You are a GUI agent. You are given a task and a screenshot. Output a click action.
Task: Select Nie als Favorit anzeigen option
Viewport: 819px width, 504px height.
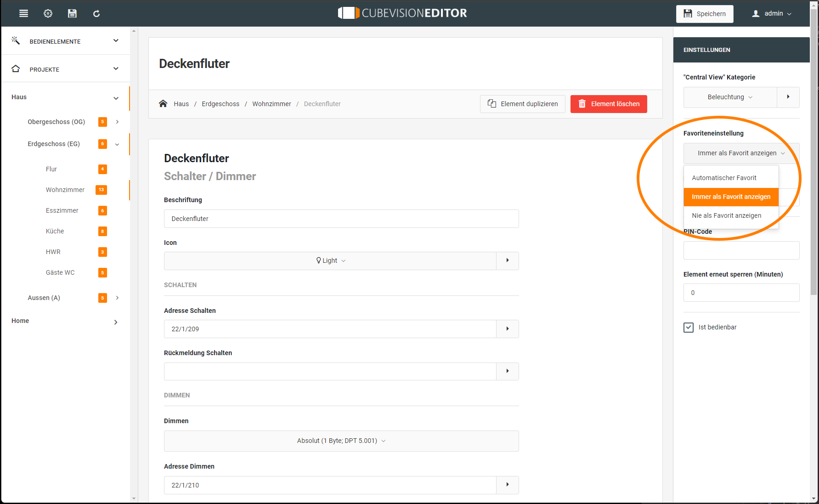coord(731,215)
